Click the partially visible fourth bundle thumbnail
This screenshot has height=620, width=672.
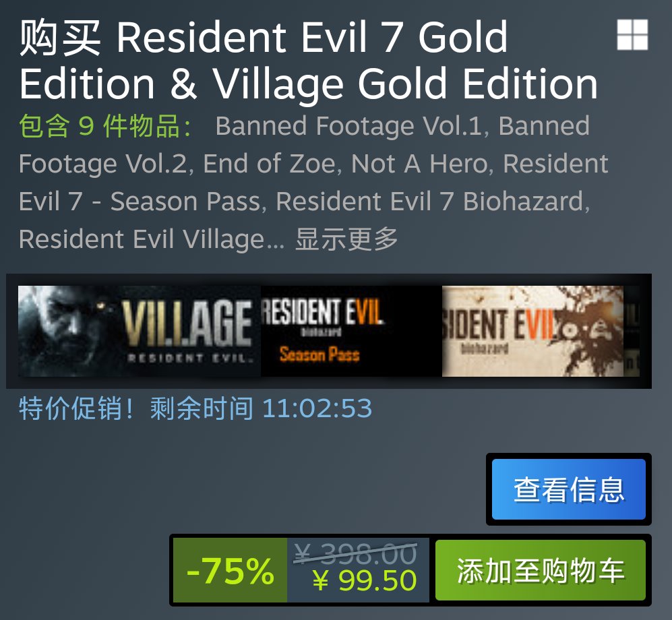pyautogui.click(x=632, y=331)
